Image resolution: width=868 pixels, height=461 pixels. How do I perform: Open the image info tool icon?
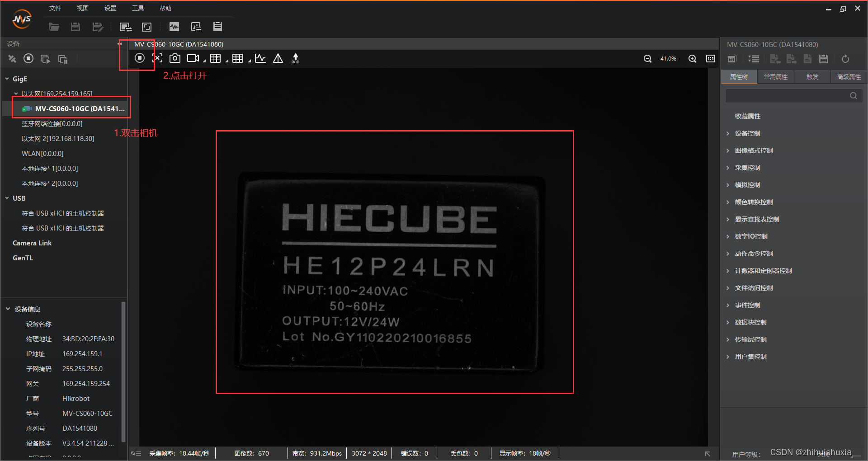(196, 27)
